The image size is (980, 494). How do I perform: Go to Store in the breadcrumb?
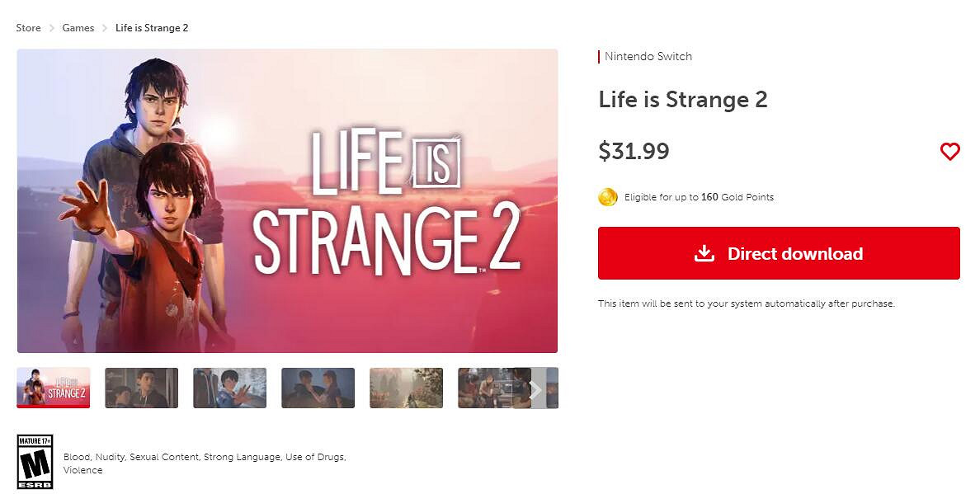(x=28, y=28)
